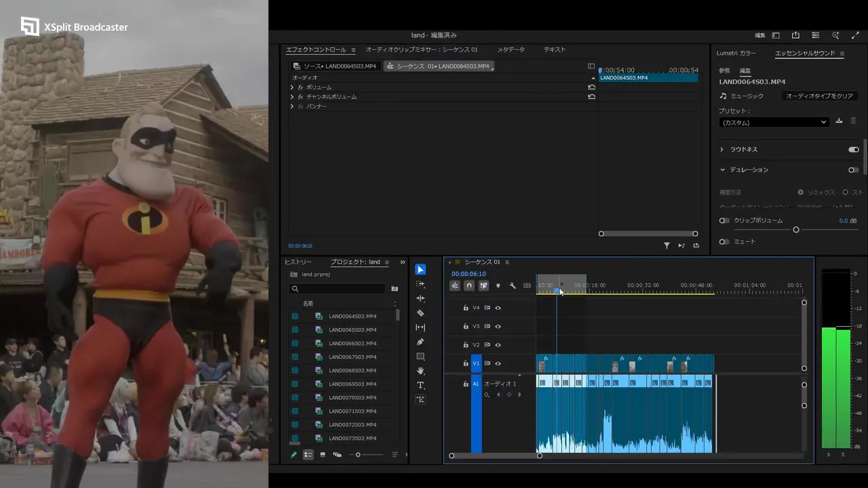This screenshot has width=868, height=488.
Task: Reset the ボリューム effect
Action: pos(591,87)
